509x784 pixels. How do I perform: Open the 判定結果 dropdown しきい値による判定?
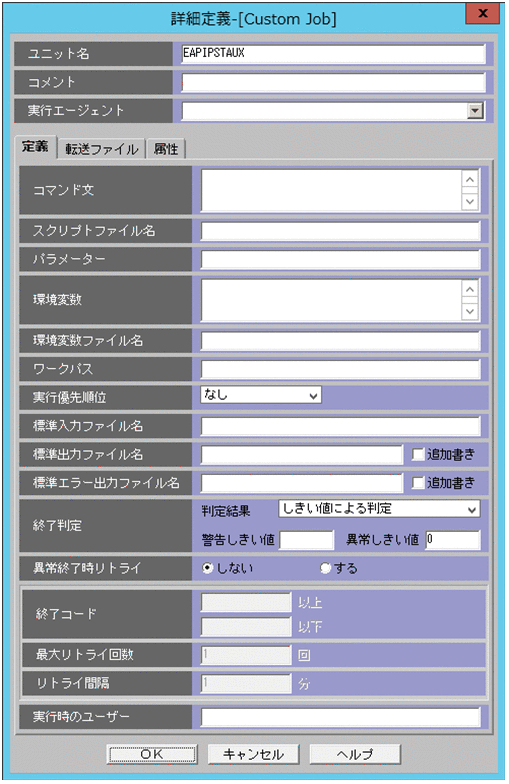[x=379, y=509]
